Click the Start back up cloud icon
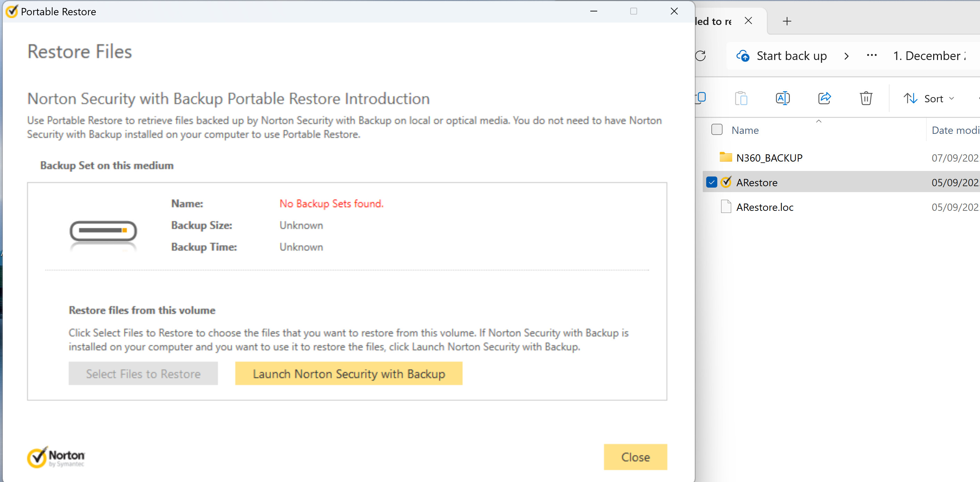 pos(743,56)
